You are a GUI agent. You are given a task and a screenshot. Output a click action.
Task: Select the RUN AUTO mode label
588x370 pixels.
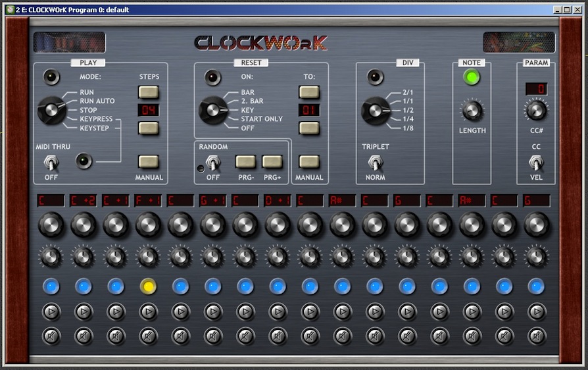[97, 101]
